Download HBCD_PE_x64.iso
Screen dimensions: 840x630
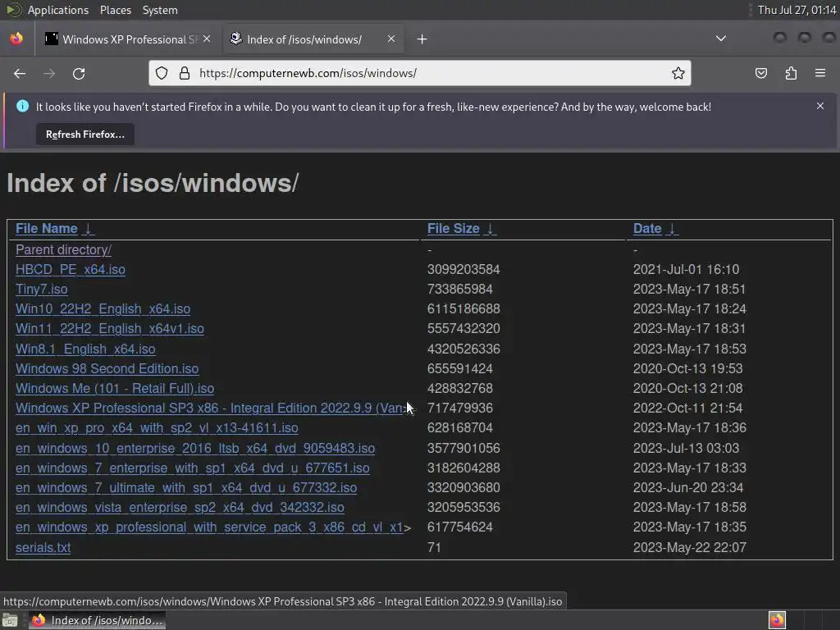click(71, 269)
